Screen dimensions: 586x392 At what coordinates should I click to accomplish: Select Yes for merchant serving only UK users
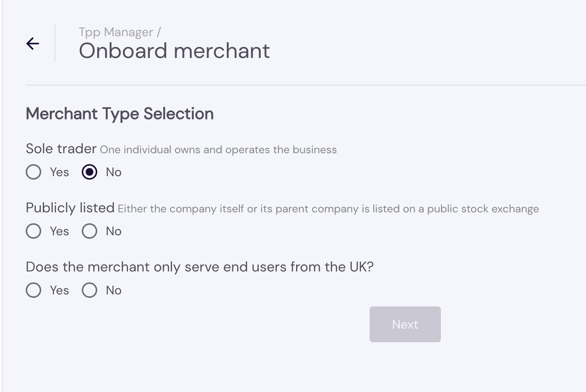tap(33, 290)
